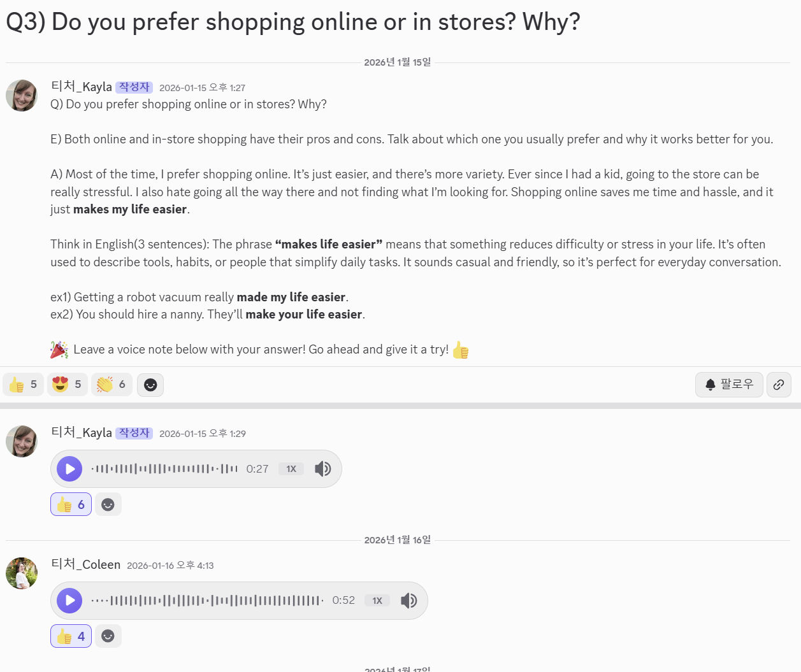Image resolution: width=801 pixels, height=672 pixels.
Task: Toggle thumbs-up on Kayla's voice note
Action: point(71,504)
